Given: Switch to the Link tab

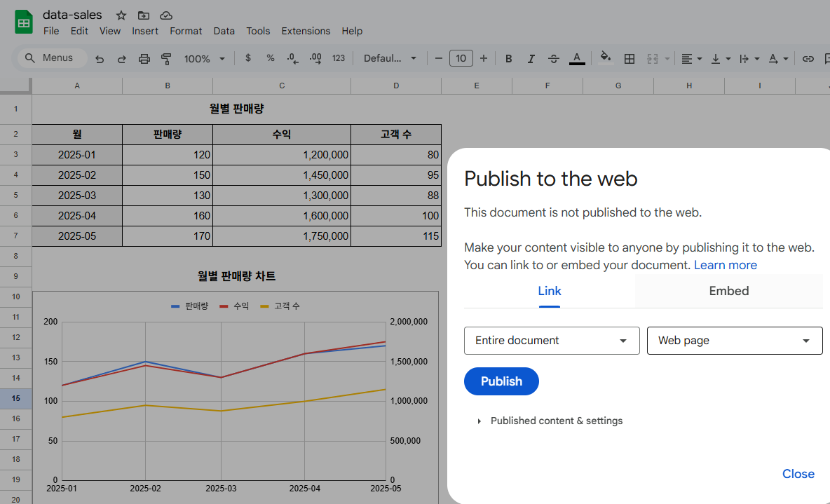Looking at the screenshot, I should [x=550, y=291].
